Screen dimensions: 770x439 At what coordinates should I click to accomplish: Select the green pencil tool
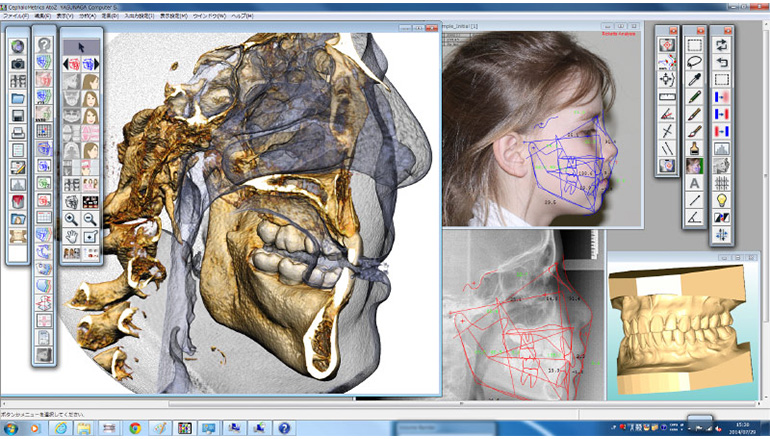click(x=694, y=97)
